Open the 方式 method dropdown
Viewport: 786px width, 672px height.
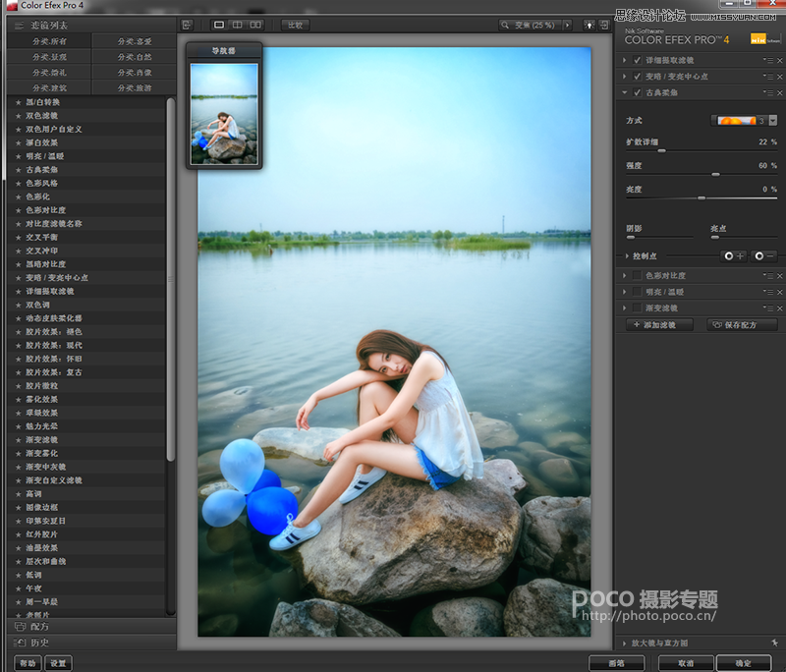[772, 122]
